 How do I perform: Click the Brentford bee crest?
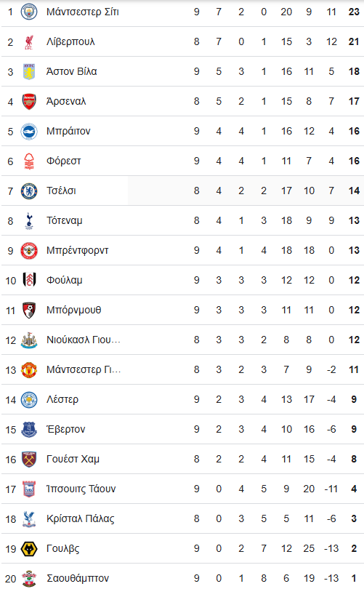tap(29, 251)
